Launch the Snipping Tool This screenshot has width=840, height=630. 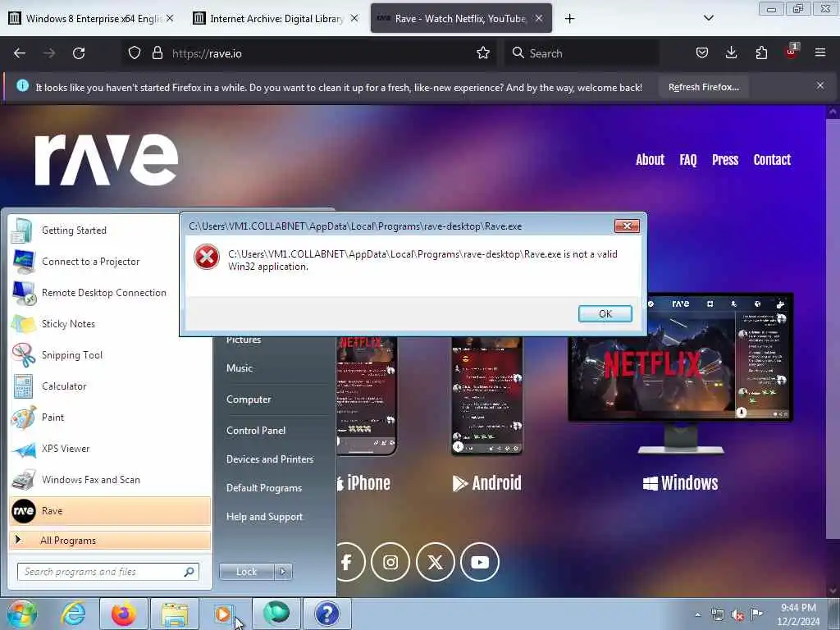click(110, 355)
